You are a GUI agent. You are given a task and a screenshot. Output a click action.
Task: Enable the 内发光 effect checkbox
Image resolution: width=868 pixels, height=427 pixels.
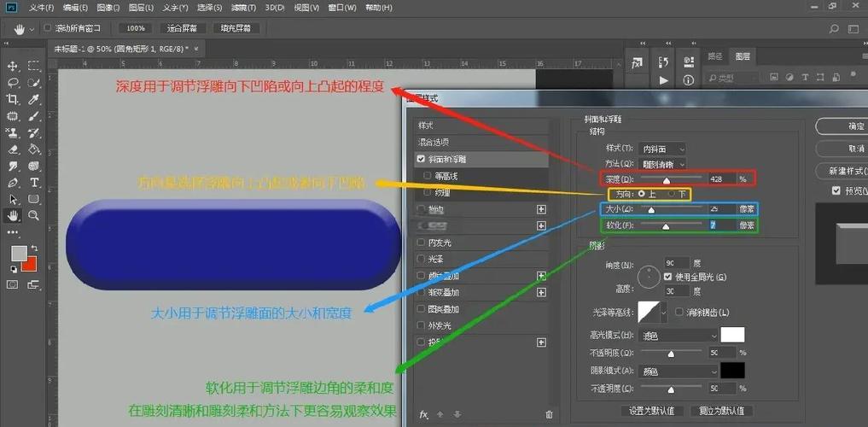coord(421,243)
